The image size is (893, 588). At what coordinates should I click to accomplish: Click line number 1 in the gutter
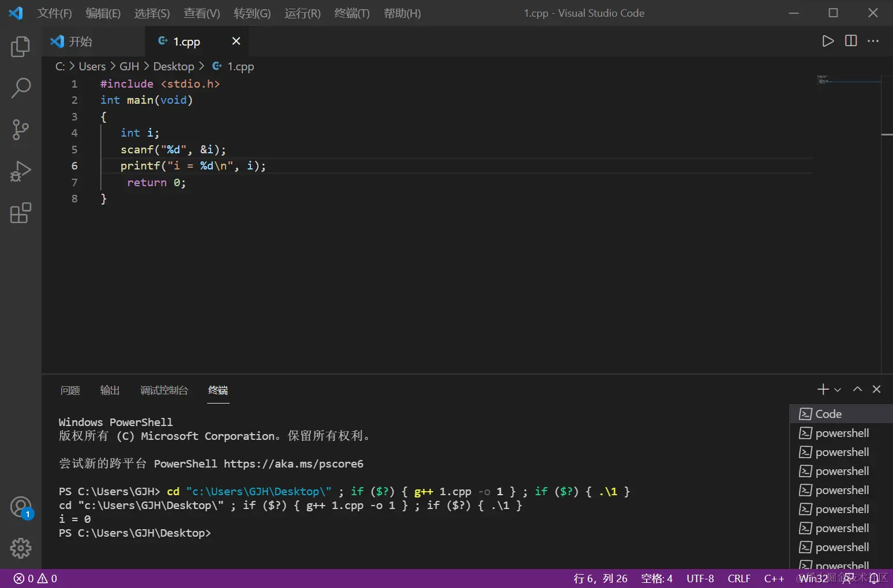pyautogui.click(x=74, y=84)
